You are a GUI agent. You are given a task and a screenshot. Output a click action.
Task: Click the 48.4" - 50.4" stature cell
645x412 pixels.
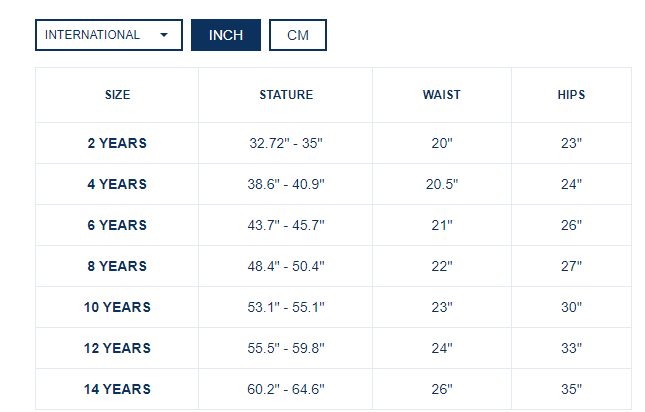point(286,266)
